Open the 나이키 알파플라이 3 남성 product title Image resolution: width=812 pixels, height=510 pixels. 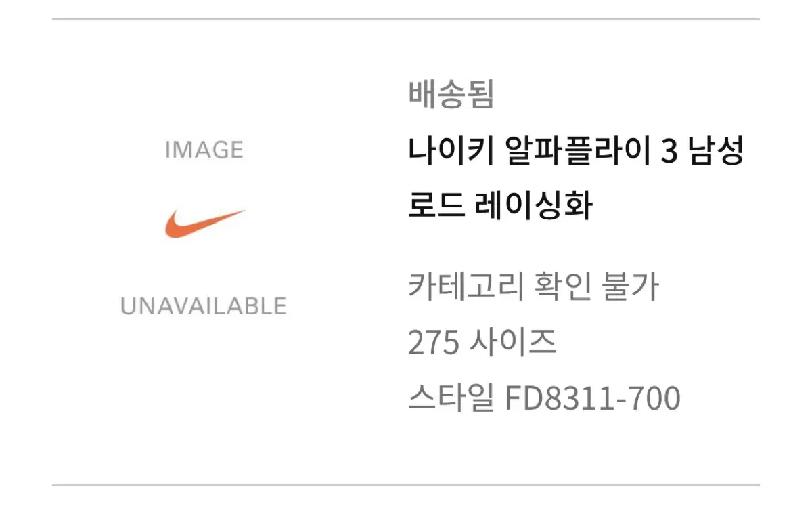coord(576,151)
